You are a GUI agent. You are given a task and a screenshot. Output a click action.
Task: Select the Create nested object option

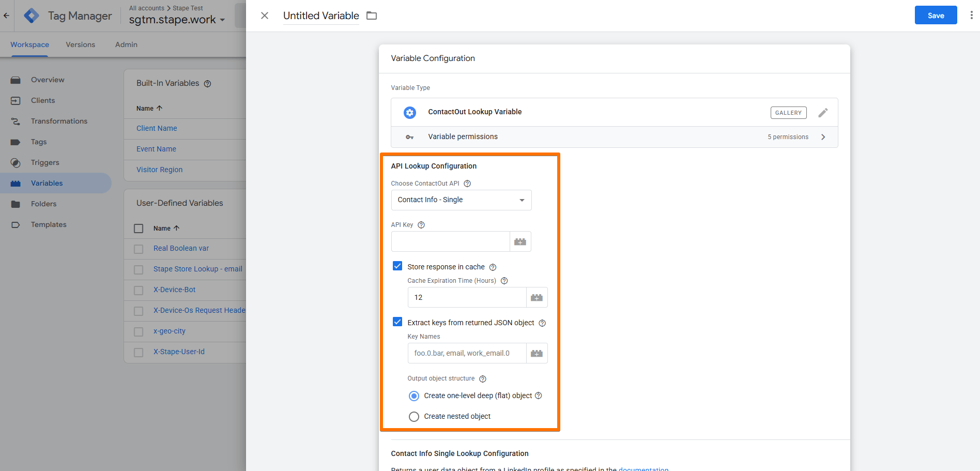tap(414, 417)
